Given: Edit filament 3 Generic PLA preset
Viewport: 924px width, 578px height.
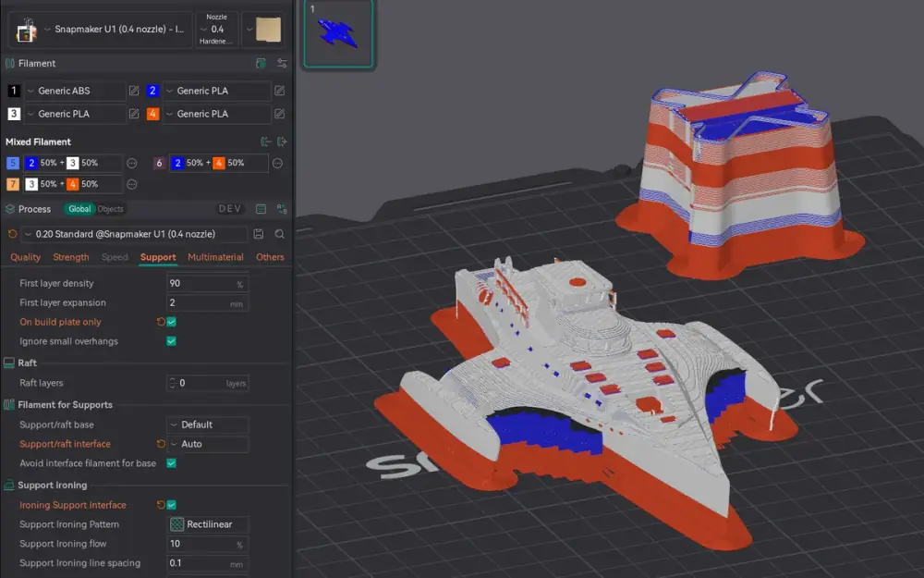Looking at the screenshot, I should coord(134,114).
